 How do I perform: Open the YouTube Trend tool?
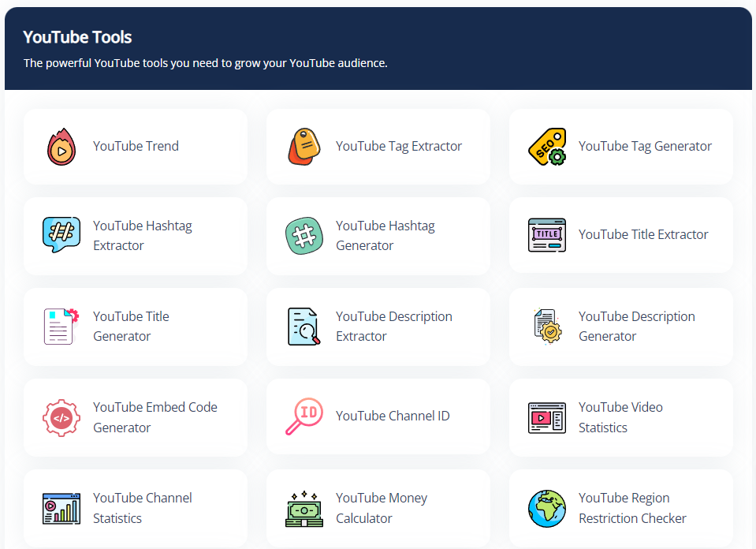tap(136, 146)
